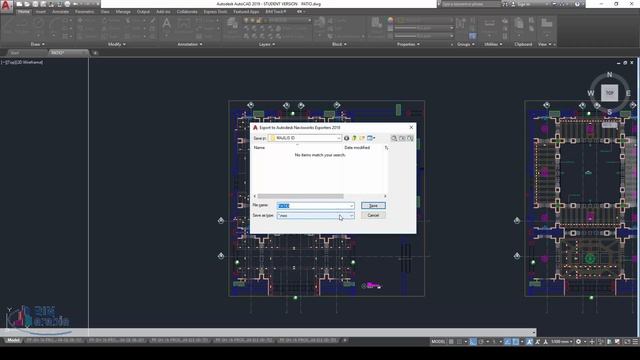640x360 pixels.
Task: Toggle polar tracking in status bar
Action: point(481,342)
